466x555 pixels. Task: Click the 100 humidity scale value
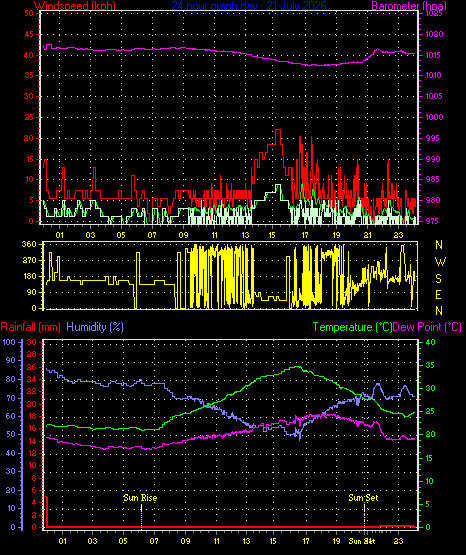9,342
